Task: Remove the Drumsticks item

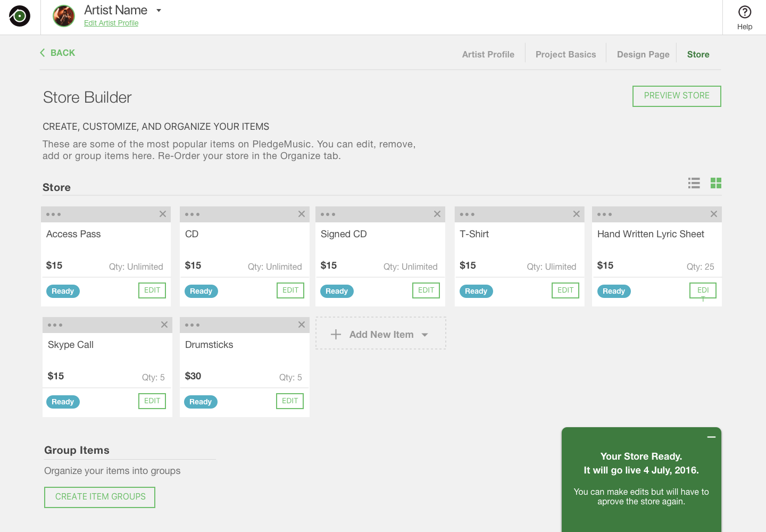Action: click(x=302, y=325)
